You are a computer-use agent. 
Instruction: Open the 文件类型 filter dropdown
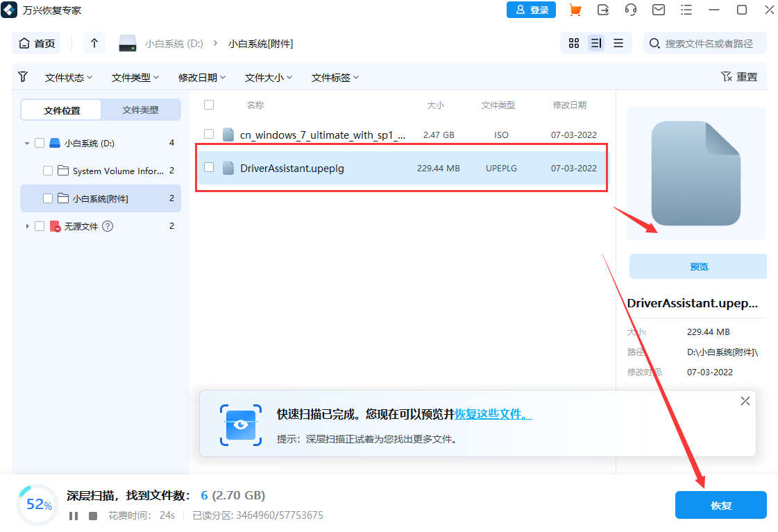[135, 77]
